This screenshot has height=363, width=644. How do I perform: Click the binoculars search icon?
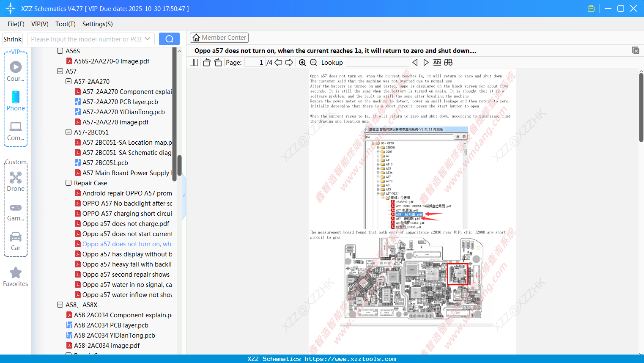click(x=448, y=62)
